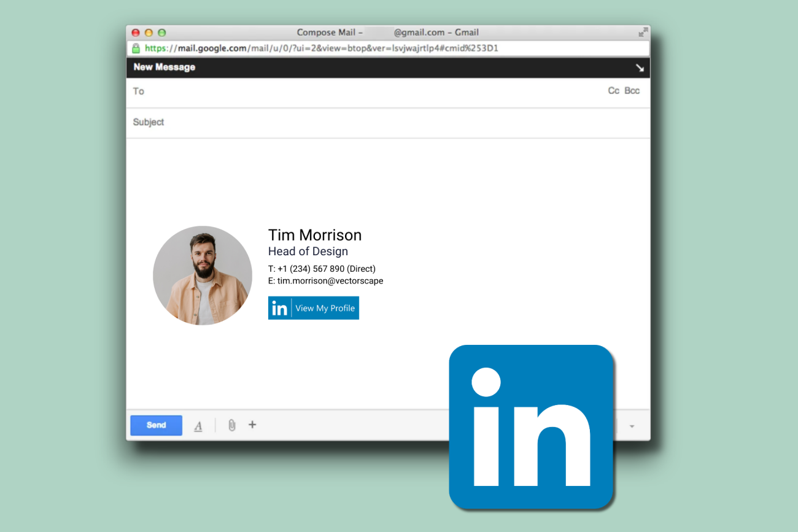Click the resize arrows at the window corner
Image resolution: width=798 pixels, height=532 pixels.
point(643,32)
